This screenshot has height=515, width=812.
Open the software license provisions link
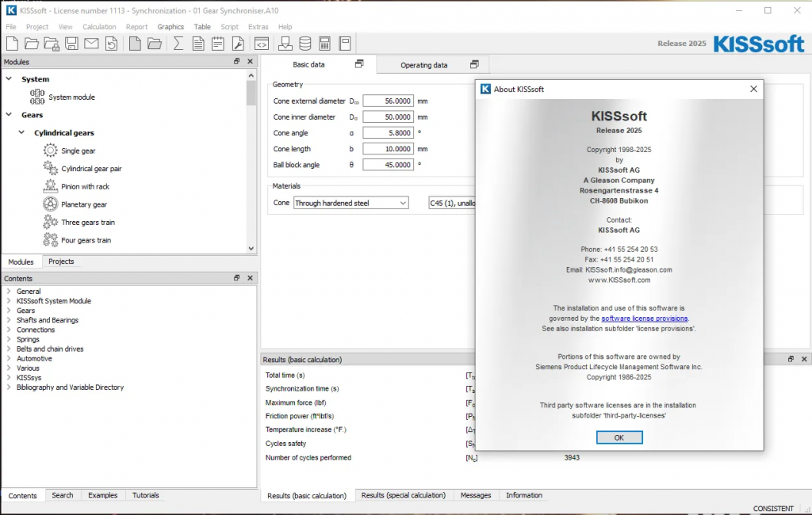pyautogui.click(x=644, y=319)
